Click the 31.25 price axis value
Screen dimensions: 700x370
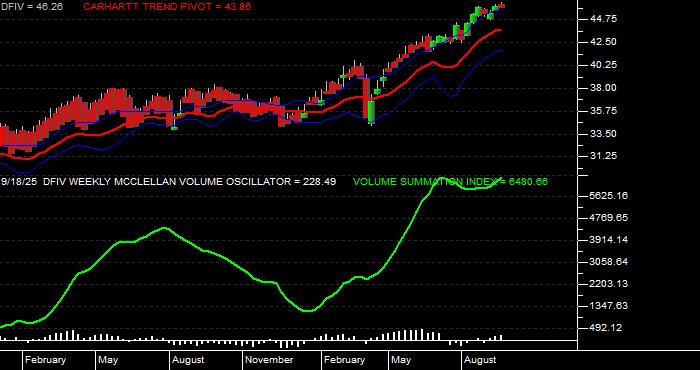tap(603, 156)
